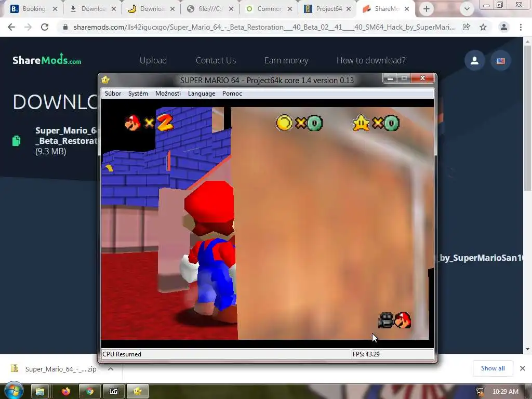Click the FPS: 43.29 status text
The height and width of the screenshot is (399, 532).
[366, 354]
